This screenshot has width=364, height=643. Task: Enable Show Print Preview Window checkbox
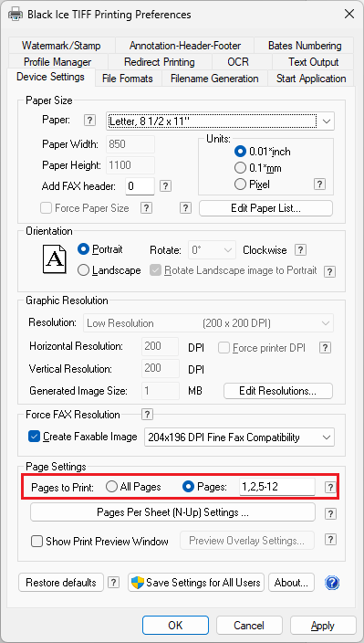click(37, 542)
